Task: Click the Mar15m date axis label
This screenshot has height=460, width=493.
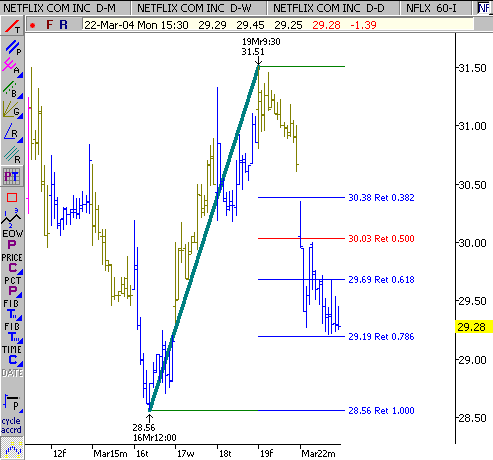Action: 110,454
